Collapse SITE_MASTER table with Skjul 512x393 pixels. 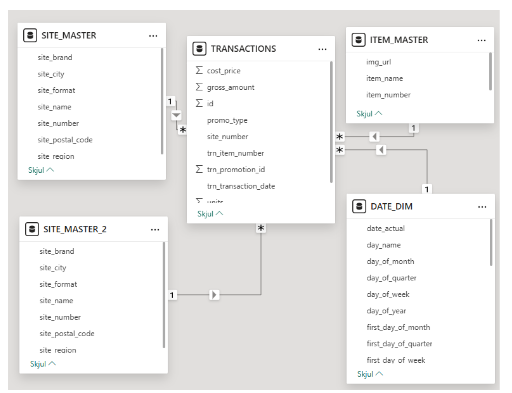41,170
